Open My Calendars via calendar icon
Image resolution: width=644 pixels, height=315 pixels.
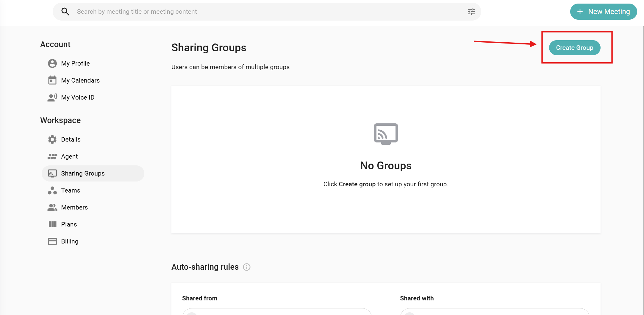tap(52, 80)
